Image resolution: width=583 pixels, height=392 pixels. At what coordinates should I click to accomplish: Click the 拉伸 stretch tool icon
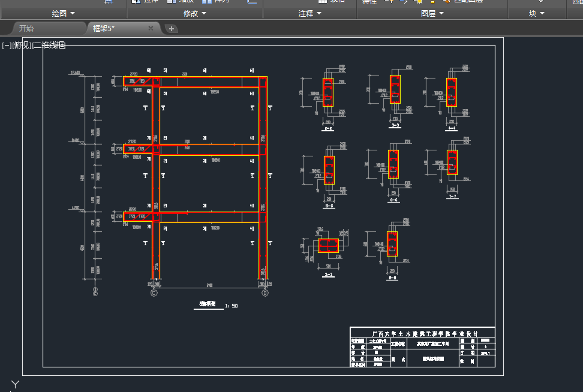click(x=136, y=1)
